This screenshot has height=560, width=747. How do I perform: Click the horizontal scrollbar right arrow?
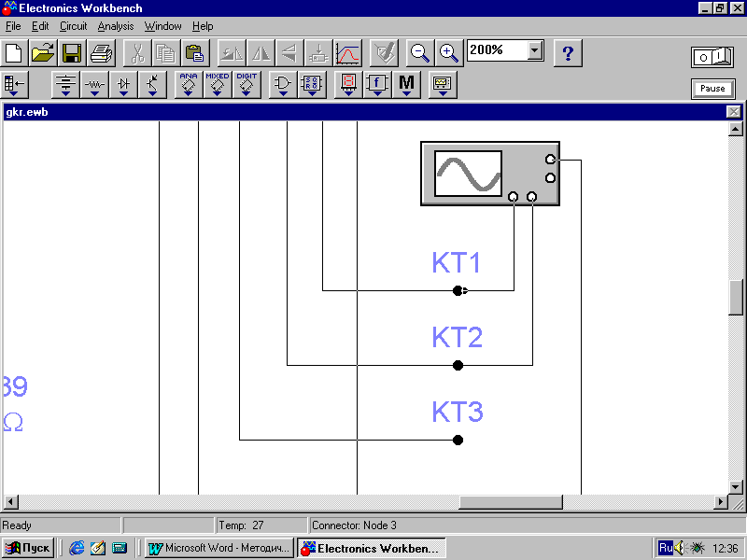721,502
